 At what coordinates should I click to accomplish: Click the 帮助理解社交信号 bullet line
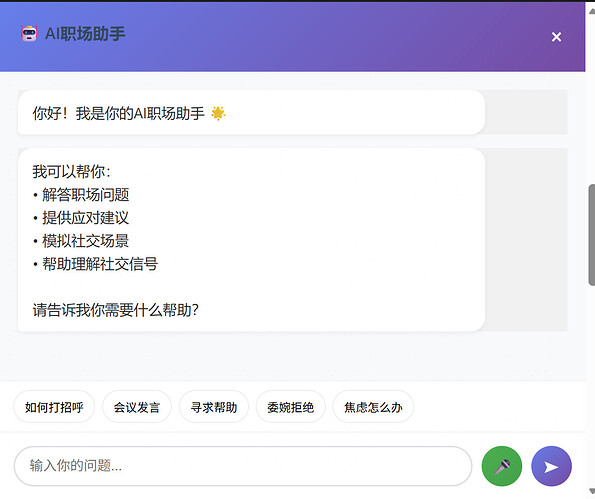(96, 264)
